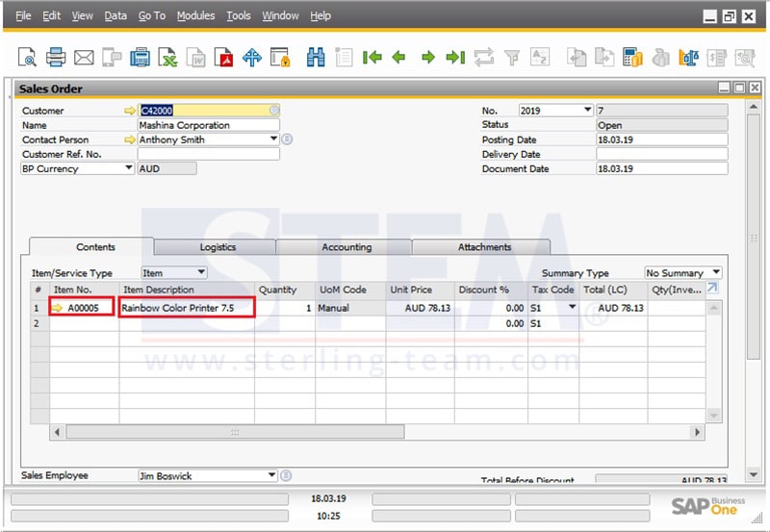Click the Delivery Date input field
Screen dimensions: 770x532
coord(661,154)
